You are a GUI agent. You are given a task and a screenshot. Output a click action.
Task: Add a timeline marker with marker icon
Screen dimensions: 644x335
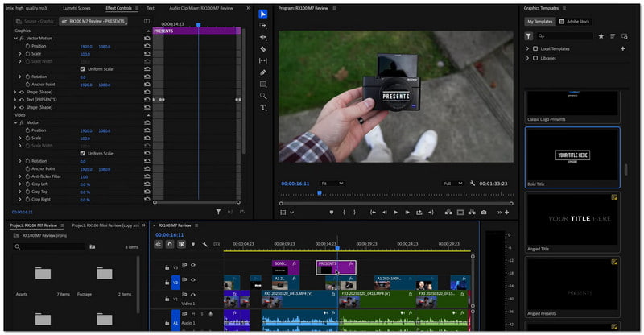pyautogui.click(x=193, y=244)
